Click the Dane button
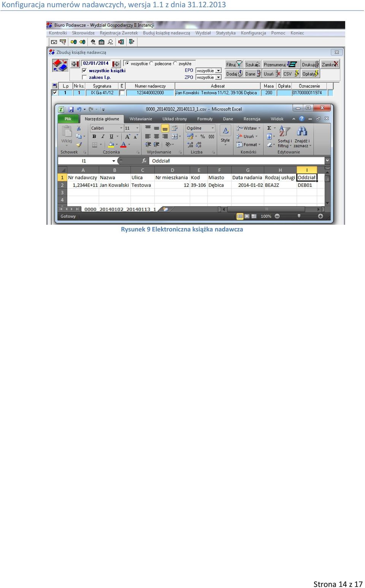The width and height of the screenshot is (365, 588). click(x=253, y=74)
